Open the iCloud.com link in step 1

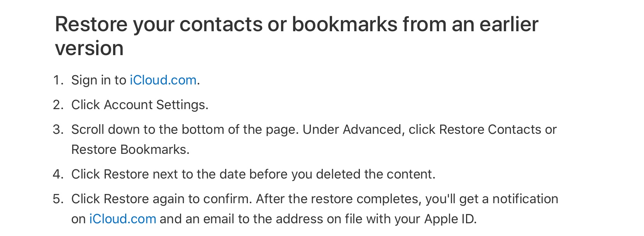[x=163, y=80]
